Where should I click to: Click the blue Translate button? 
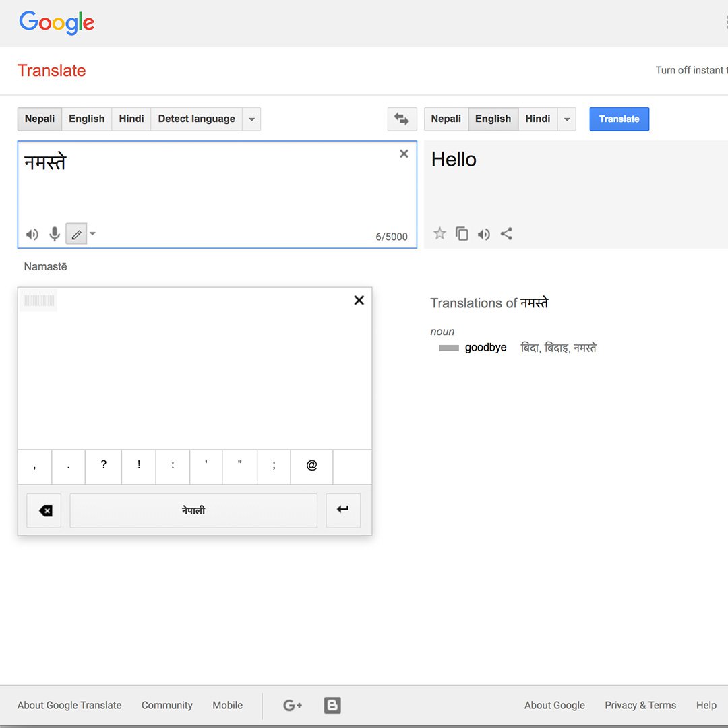tap(619, 119)
